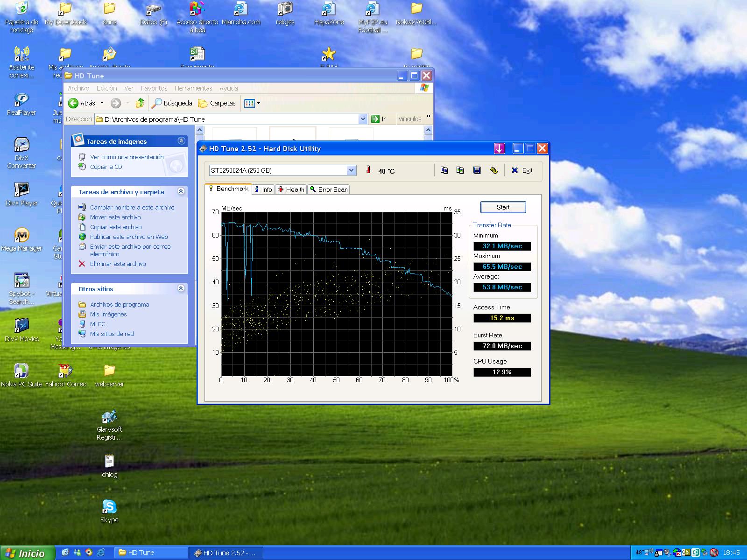
Task: Open HD Tune options wrench icon
Action: point(493,170)
